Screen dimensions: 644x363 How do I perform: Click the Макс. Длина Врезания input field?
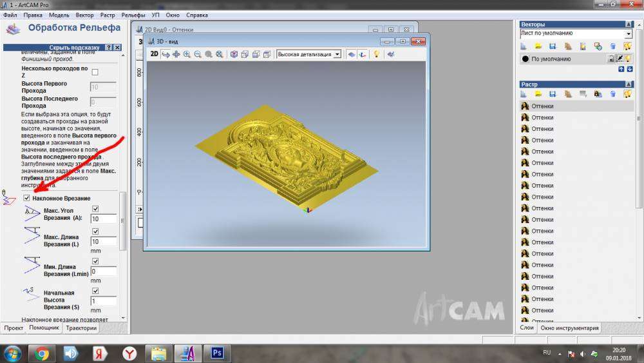coord(103,242)
